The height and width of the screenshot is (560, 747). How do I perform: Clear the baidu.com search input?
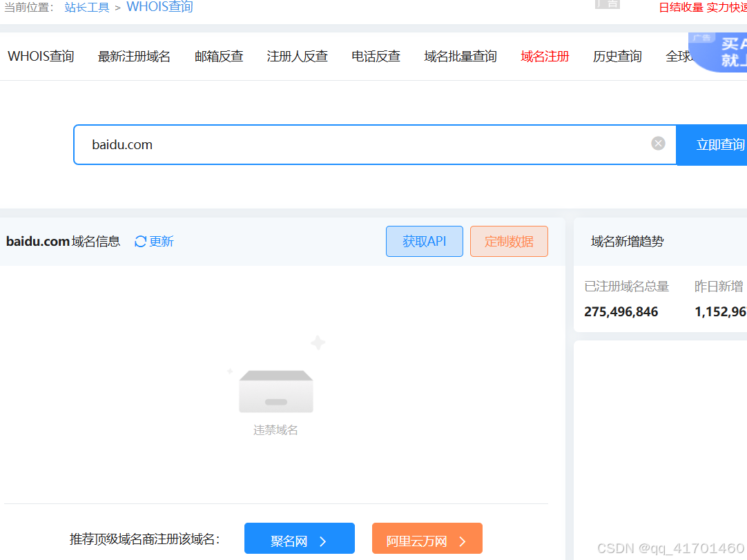[658, 144]
